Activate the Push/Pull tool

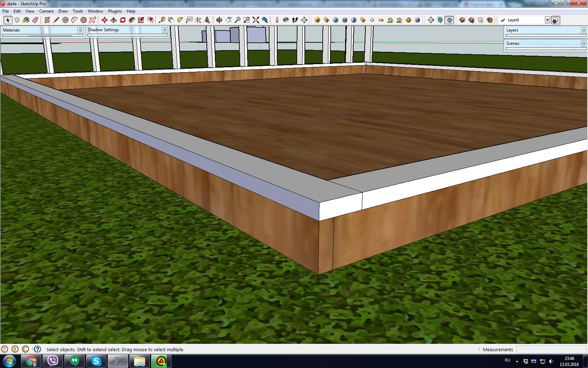click(x=114, y=20)
